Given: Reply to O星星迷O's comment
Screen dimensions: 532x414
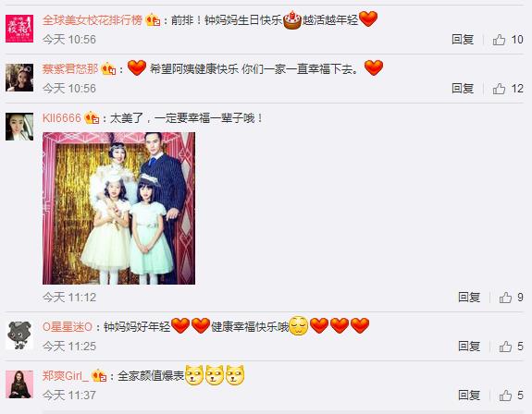Looking at the screenshot, I should (469, 347).
